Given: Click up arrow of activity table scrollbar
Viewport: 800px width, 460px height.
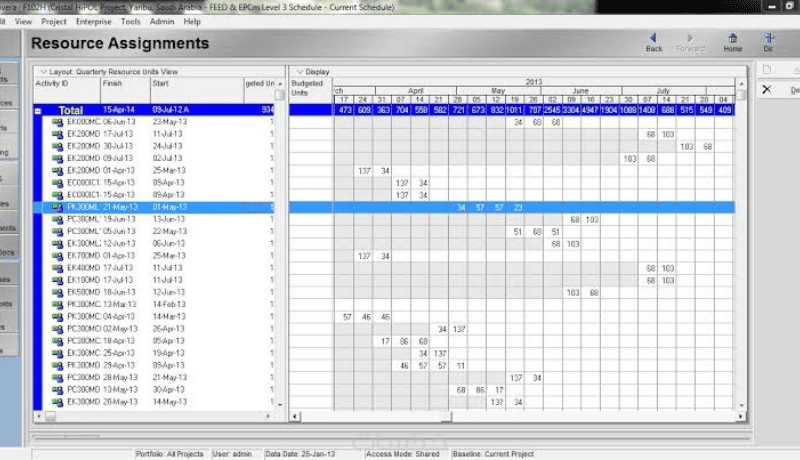Looking at the screenshot, I should pos(280,84).
